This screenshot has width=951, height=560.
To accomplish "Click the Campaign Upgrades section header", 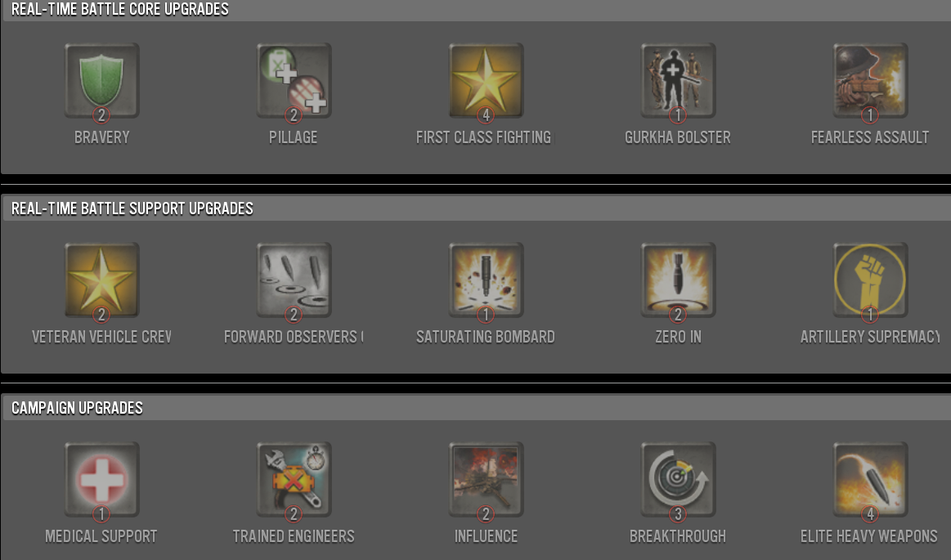I will tap(476, 408).
